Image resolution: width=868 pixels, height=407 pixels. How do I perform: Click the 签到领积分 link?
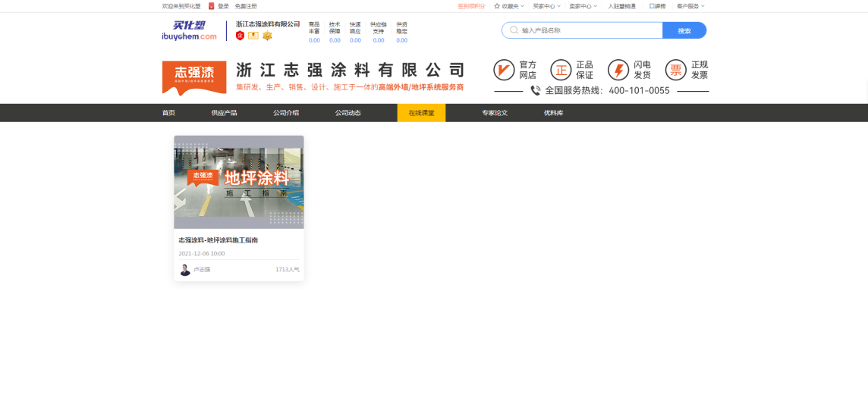471,6
